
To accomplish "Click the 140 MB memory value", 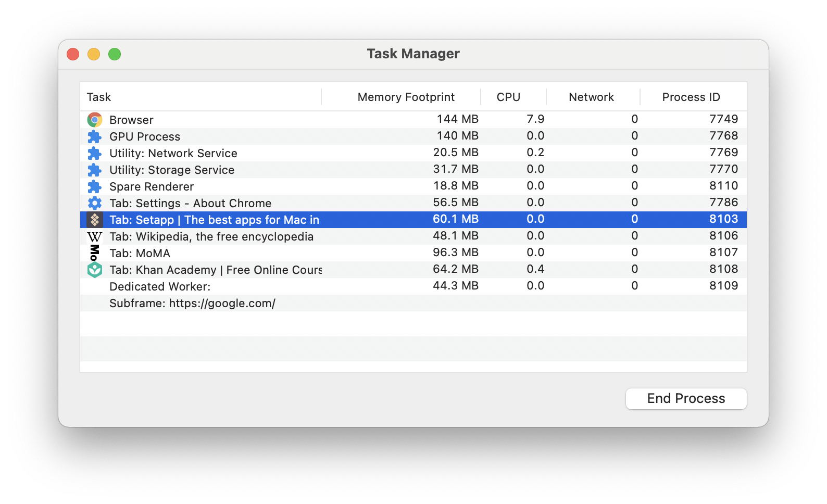I will 458,135.
